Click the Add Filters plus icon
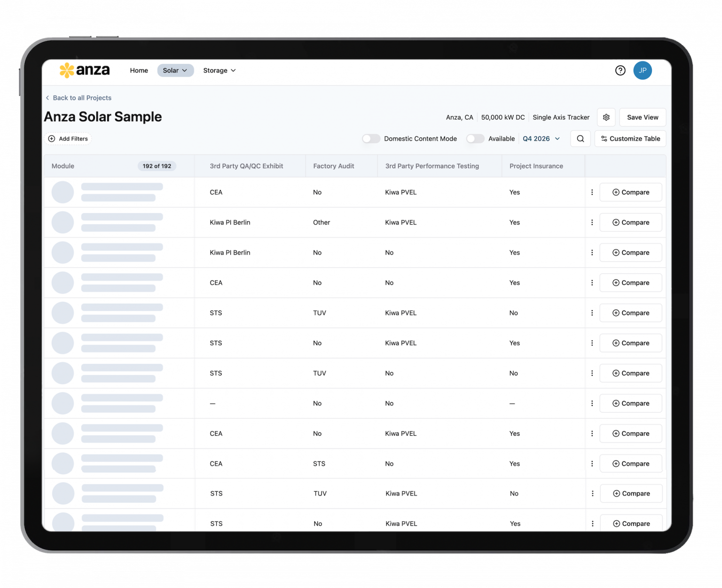 tap(52, 139)
